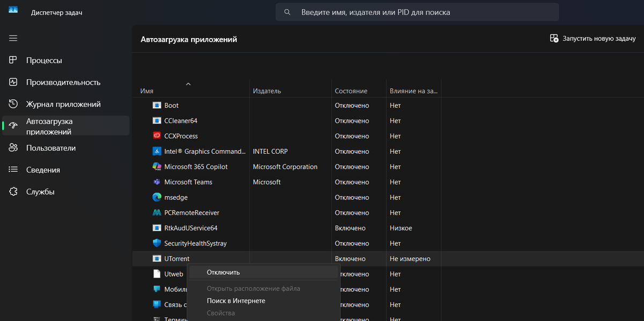Click the Users sidebar icon
The height and width of the screenshot is (321, 644).
click(x=13, y=148)
